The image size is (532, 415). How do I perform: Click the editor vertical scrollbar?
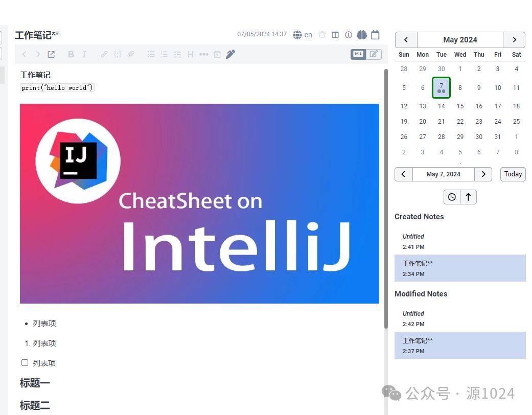pos(386,198)
